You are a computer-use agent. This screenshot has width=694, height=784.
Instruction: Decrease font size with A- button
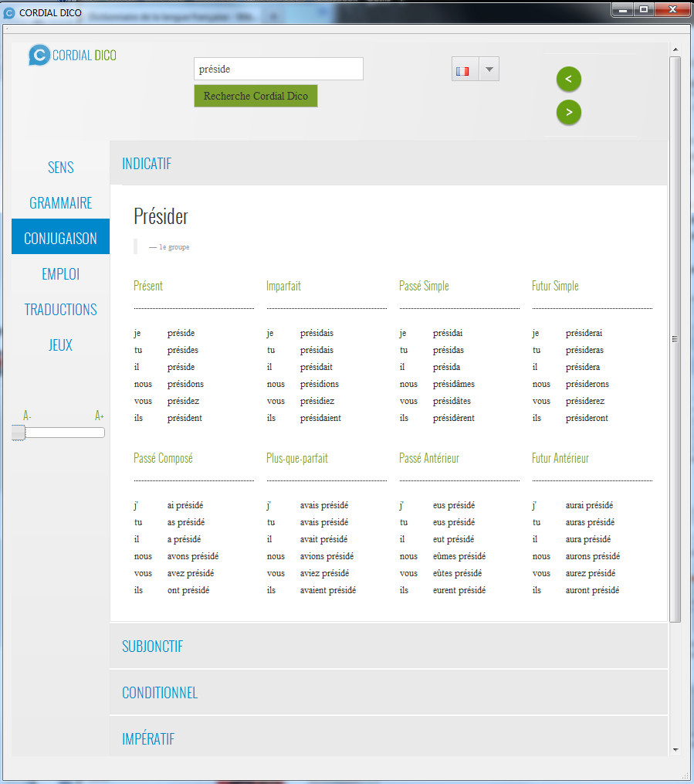27,416
